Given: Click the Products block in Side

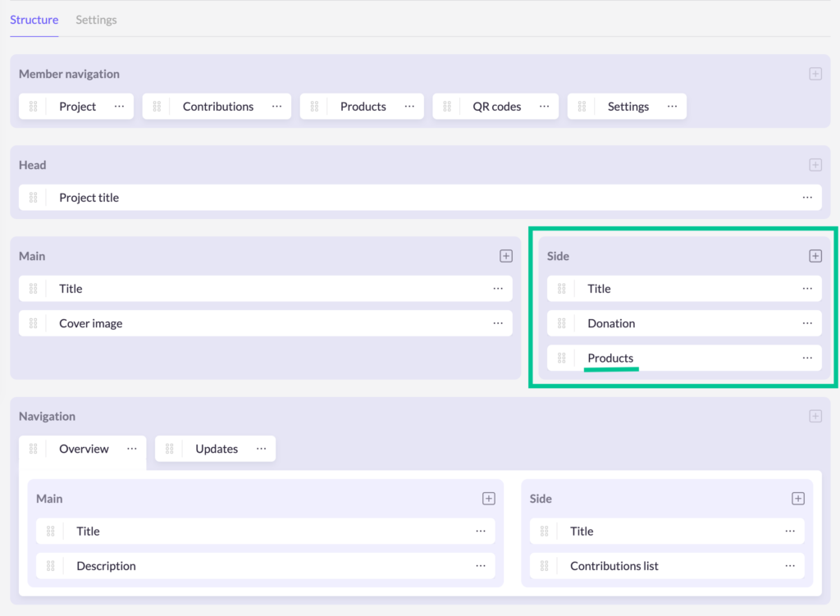Looking at the screenshot, I should pyautogui.click(x=610, y=358).
